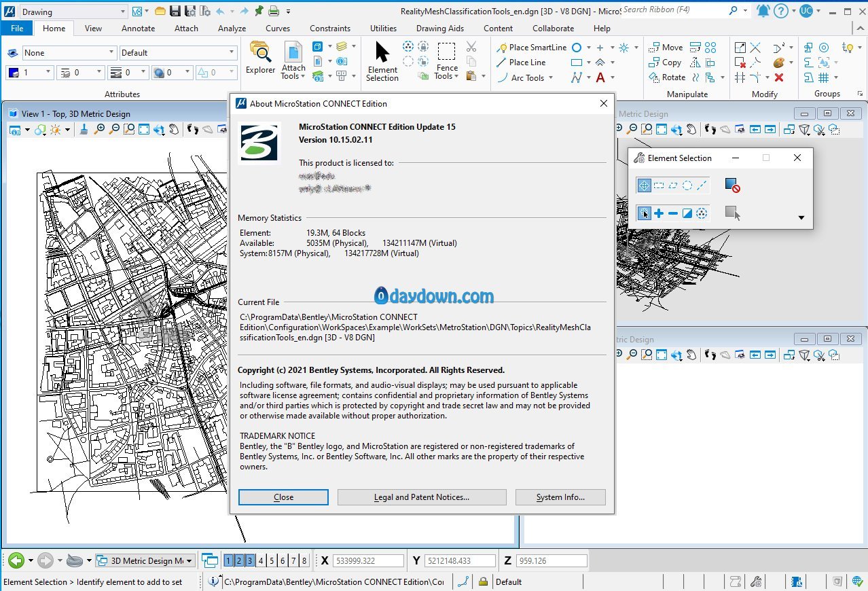
Task: Expand the Element Selection dialog options arrow
Action: [801, 217]
